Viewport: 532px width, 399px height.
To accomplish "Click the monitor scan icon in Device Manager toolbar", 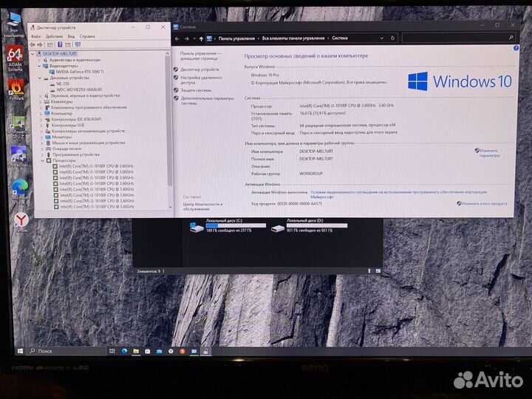I will tap(78, 45).
